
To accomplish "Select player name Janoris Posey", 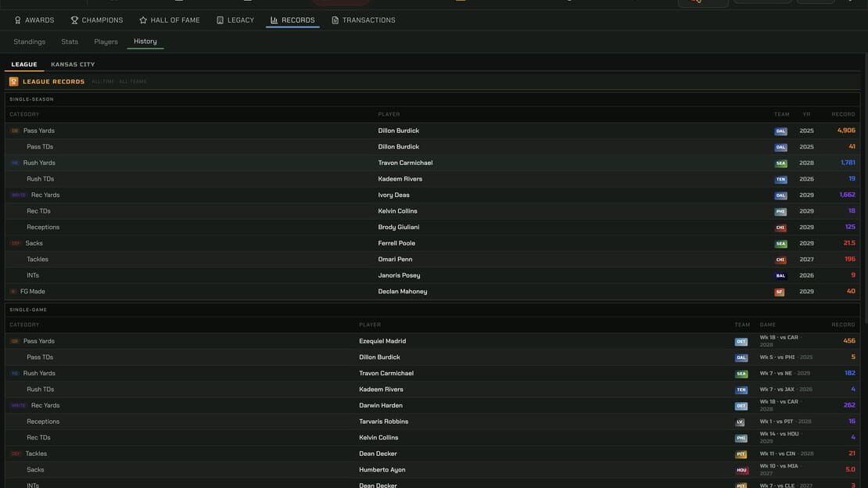I will click(x=399, y=275).
